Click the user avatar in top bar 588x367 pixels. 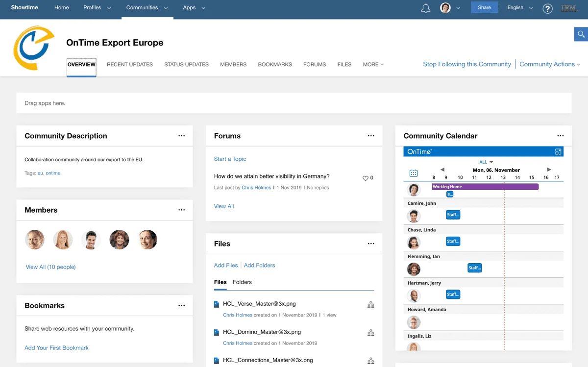tap(445, 8)
